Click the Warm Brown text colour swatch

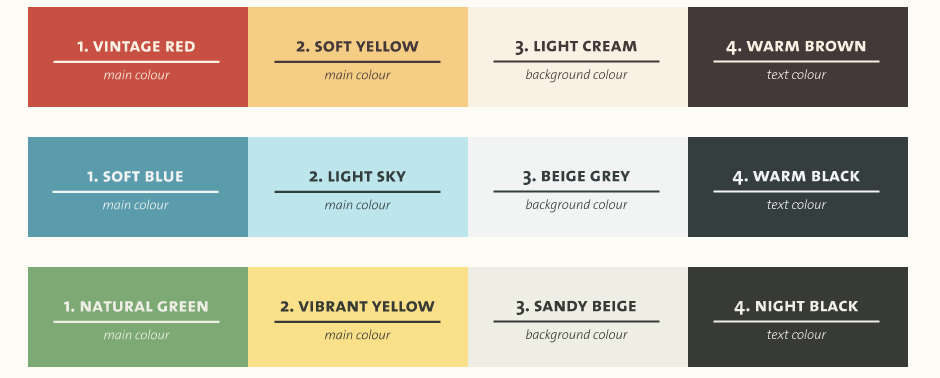coord(798,57)
